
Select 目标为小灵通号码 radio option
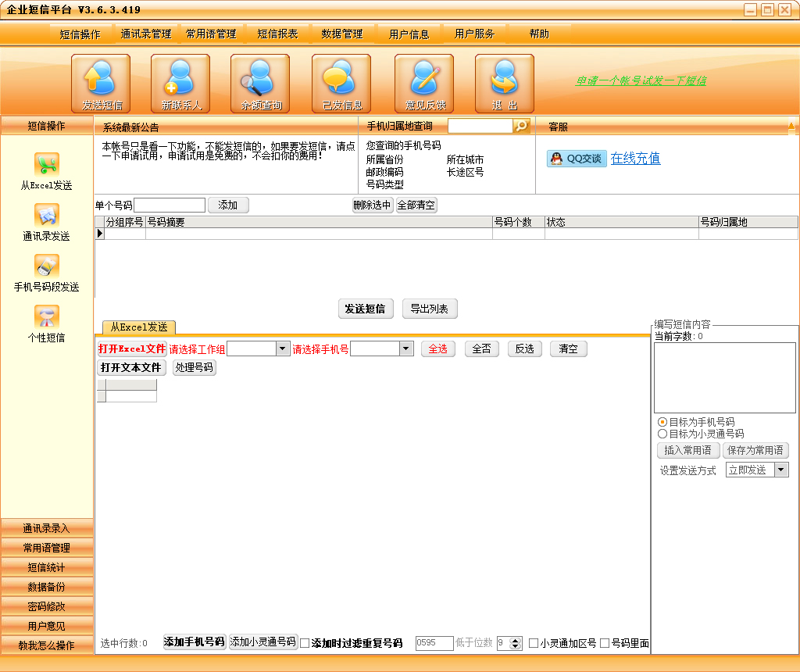point(701,434)
